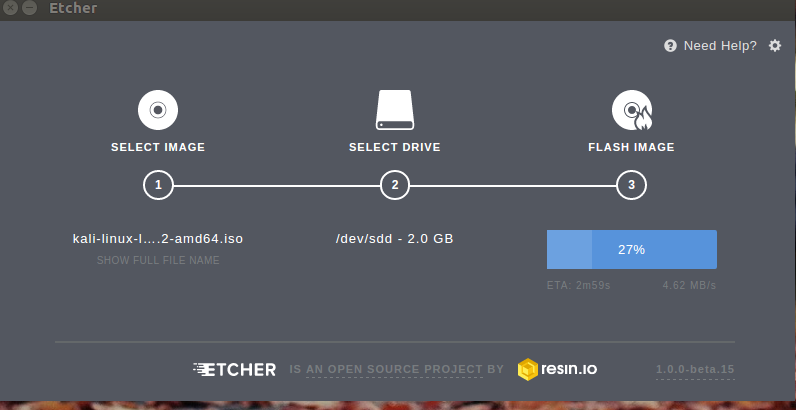Click the step 3 circle marker
The height and width of the screenshot is (410, 796).
pos(631,185)
